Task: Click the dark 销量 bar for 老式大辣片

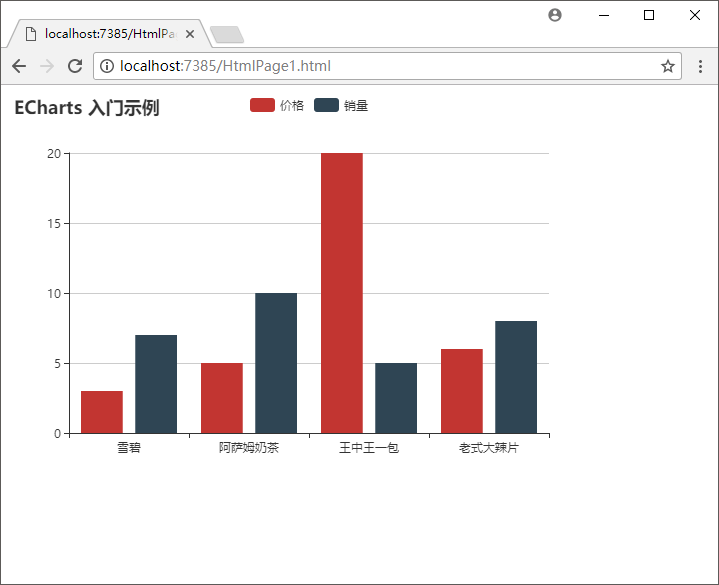Action: 516,377
